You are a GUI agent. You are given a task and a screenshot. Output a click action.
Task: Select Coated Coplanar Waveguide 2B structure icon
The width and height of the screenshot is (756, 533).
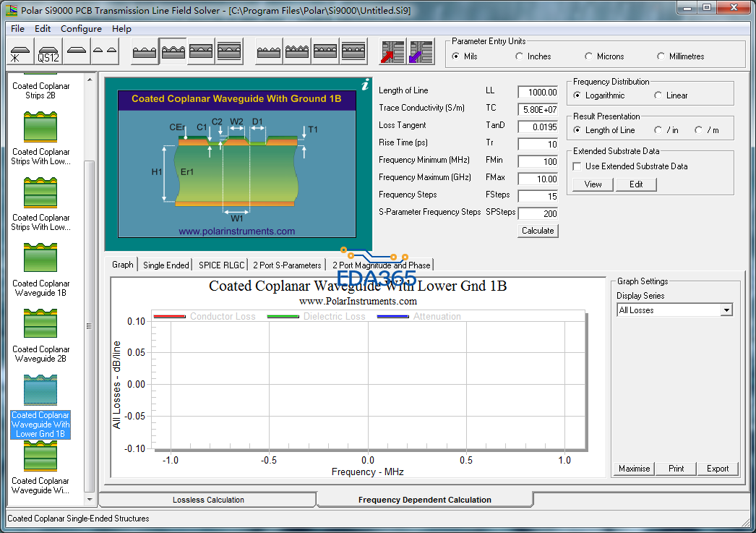(x=40, y=324)
